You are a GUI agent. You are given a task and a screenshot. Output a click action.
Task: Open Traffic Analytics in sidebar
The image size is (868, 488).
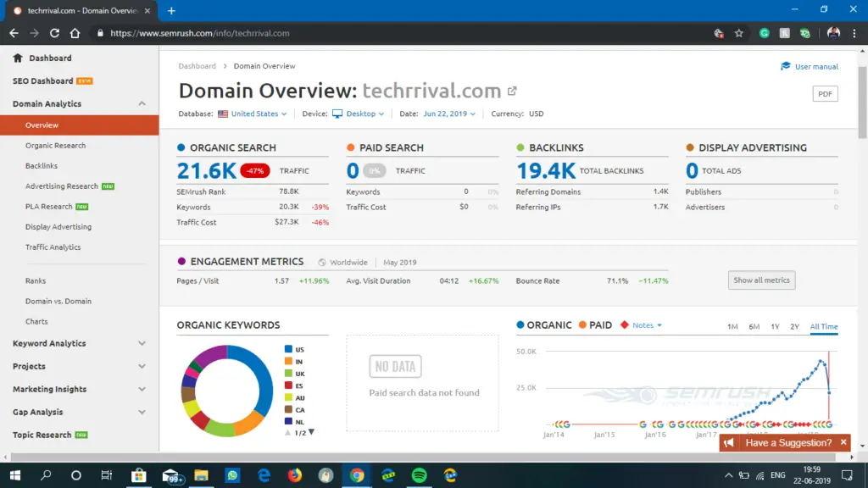click(53, 247)
